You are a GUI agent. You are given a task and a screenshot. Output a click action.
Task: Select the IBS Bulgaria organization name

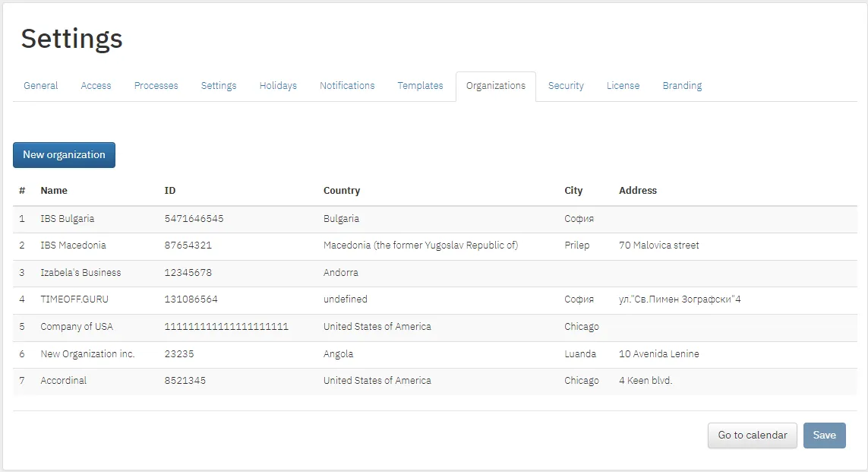(x=68, y=219)
